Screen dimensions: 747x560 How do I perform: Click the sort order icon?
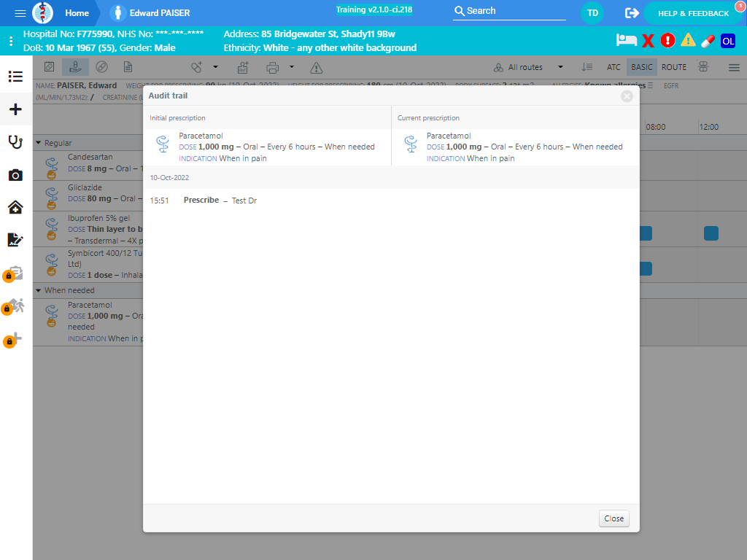587,67
